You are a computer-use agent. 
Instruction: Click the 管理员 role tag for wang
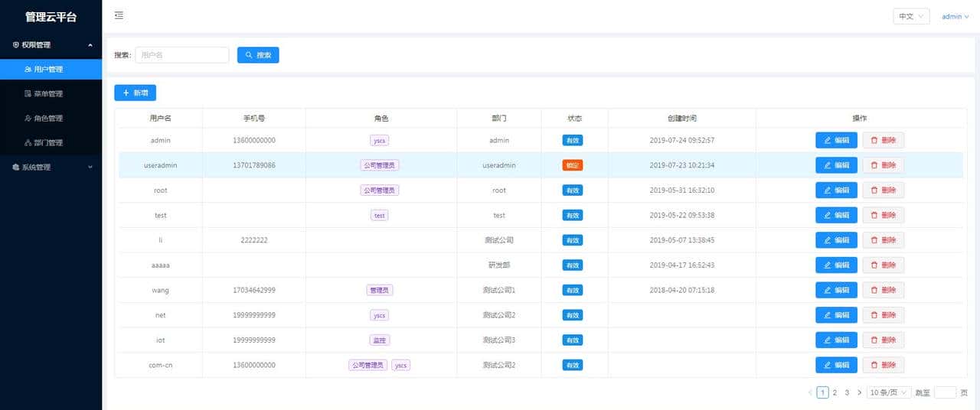pos(380,290)
